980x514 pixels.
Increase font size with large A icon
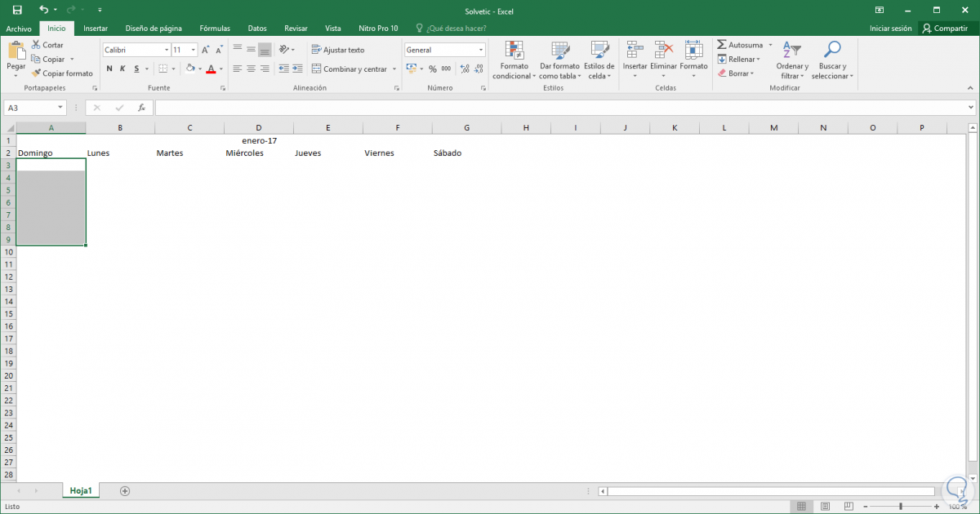[x=206, y=50]
